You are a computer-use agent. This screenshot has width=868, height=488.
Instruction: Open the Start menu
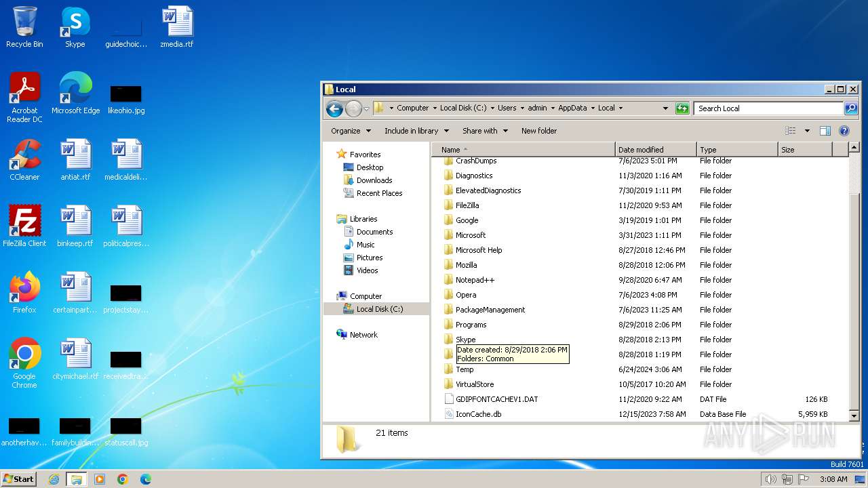pyautogui.click(x=19, y=479)
